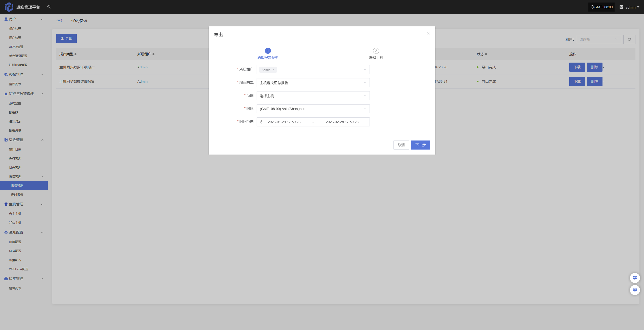This screenshot has height=330, width=644.
Task: Click step 2 选择主机 in the stepper
Action: tap(376, 51)
